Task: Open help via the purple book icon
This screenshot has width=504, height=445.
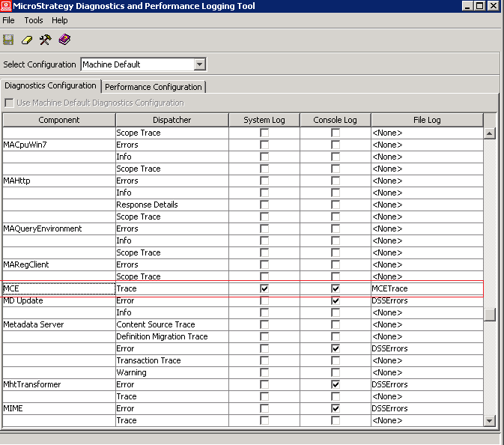Action: click(x=64, y=40)
